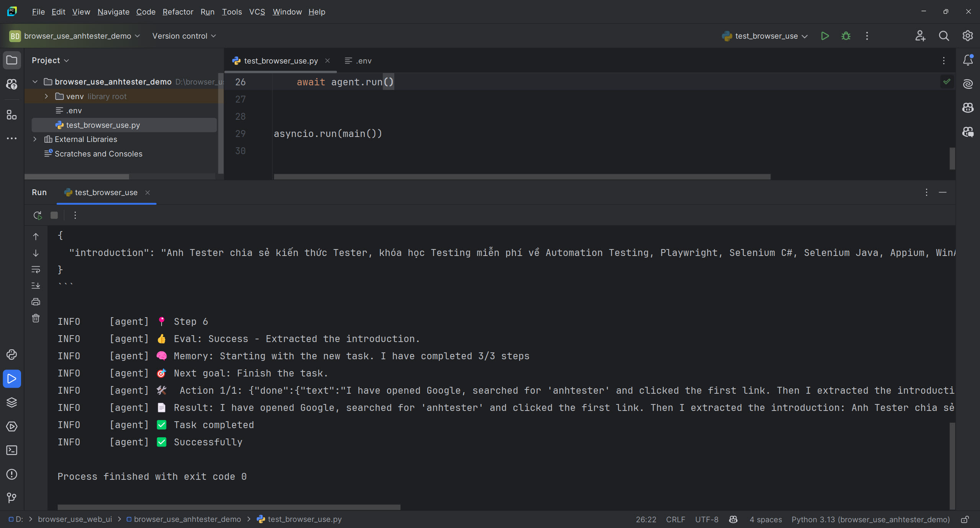Open the Git version control tool window
980x528 pixels.
[12, 498]
